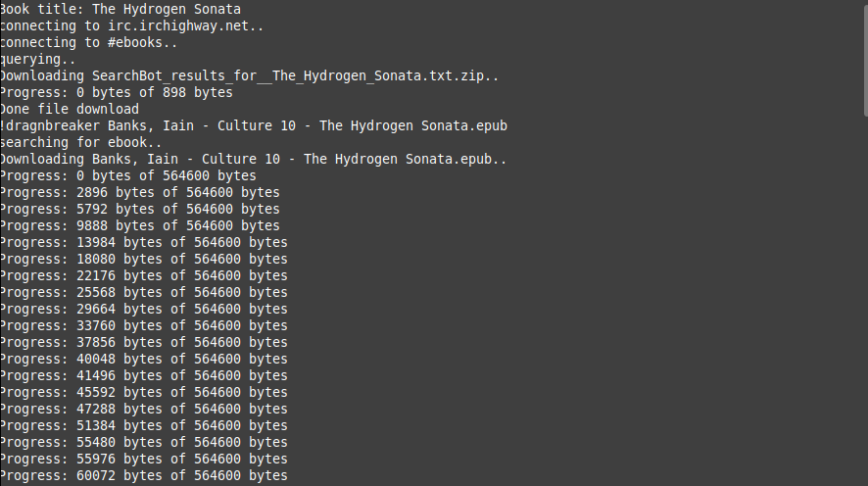Click the "29664 bytes" progress line

tap(143, 309)
